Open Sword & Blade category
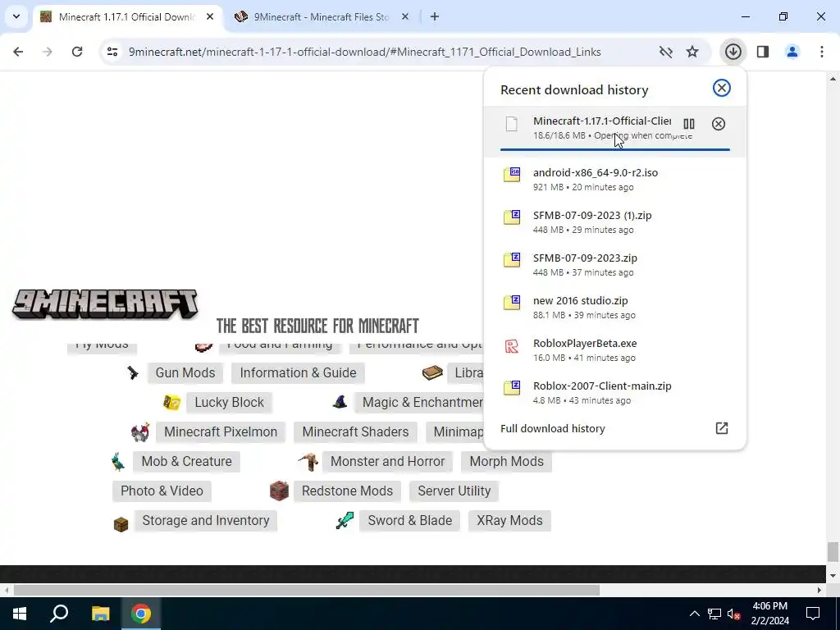Image resolution: width=840 pixels, height=630 pixels. [410, 520]
